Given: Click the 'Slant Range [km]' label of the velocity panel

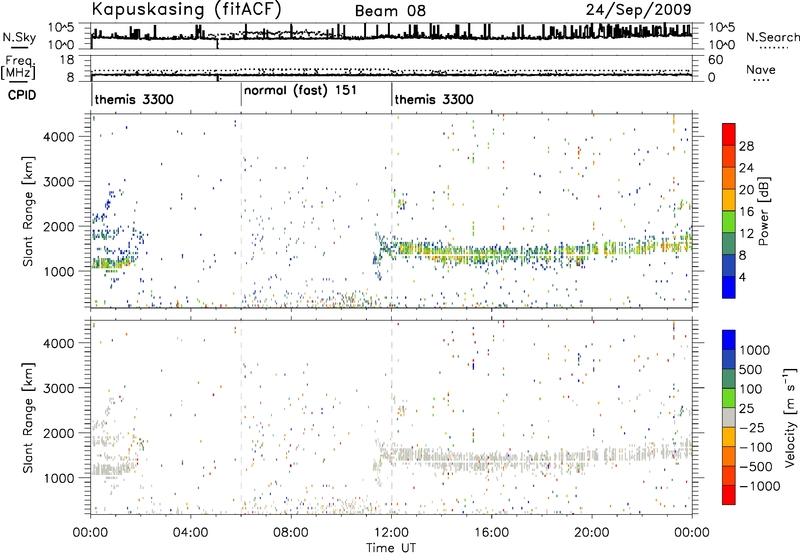Looking at the screenshot, I should tap(28, 417).
